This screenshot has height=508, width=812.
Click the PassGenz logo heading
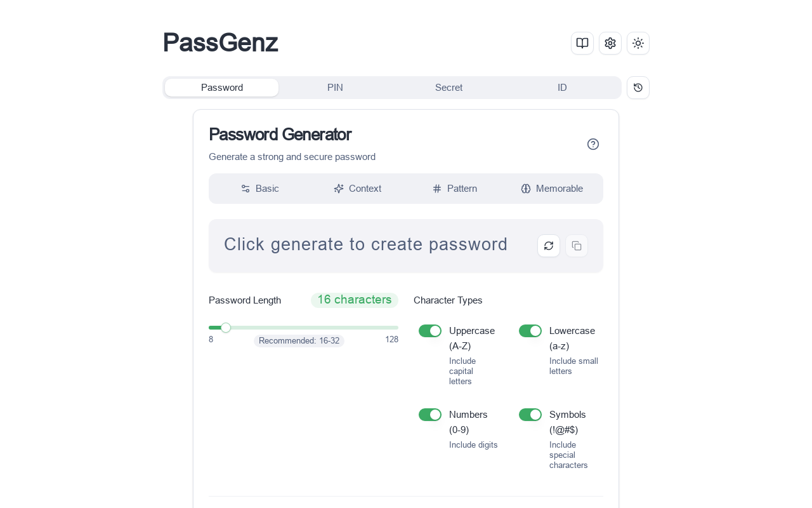(220, 43)
